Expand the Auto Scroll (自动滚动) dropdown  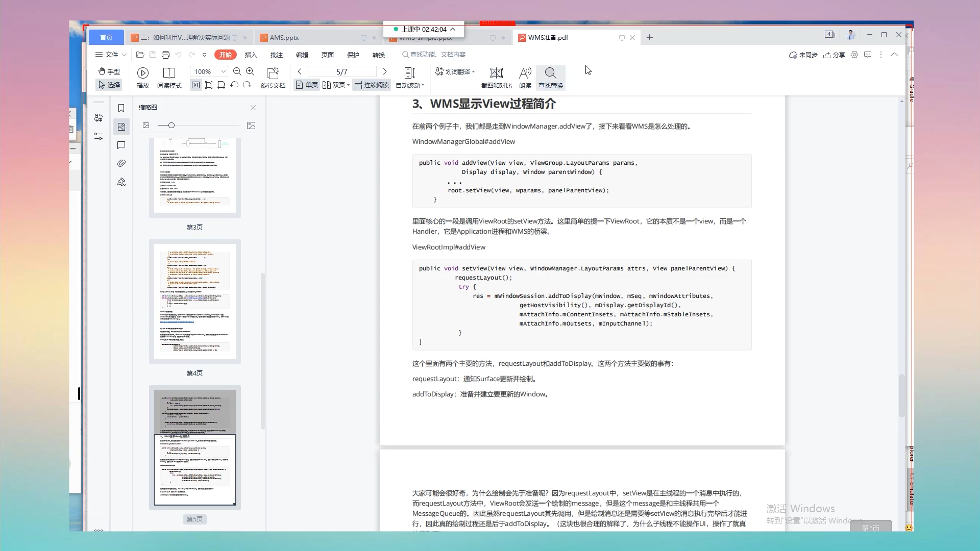click(x=423, y=86)
